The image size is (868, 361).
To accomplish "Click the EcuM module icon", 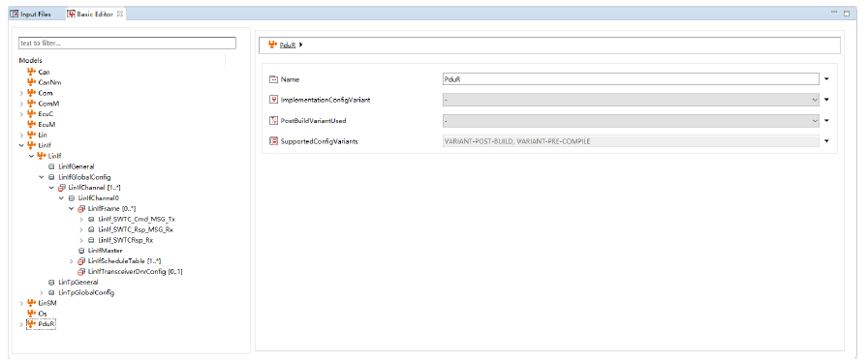I will coord(32,125).
